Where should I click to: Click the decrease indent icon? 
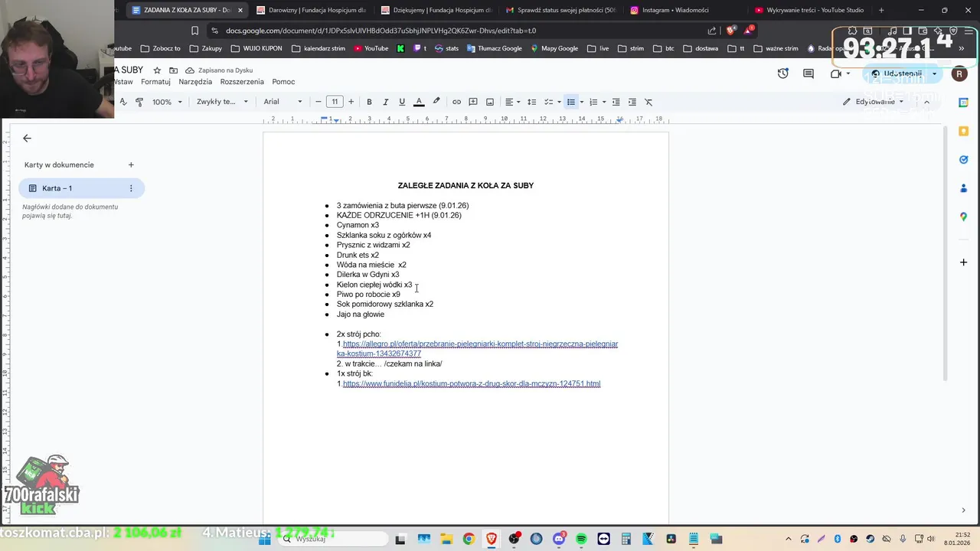(616, 102)
